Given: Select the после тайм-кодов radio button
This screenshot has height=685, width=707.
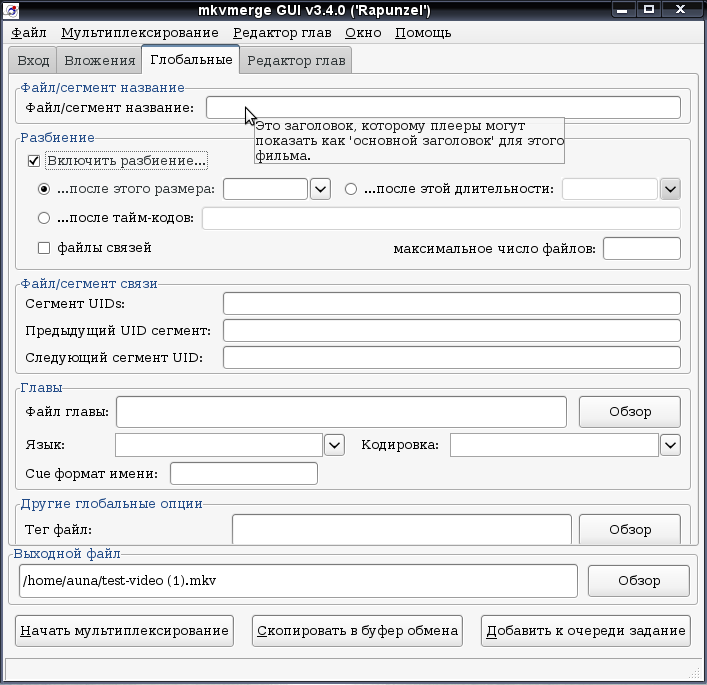Looking at the screenshot, I should [44, 218].
